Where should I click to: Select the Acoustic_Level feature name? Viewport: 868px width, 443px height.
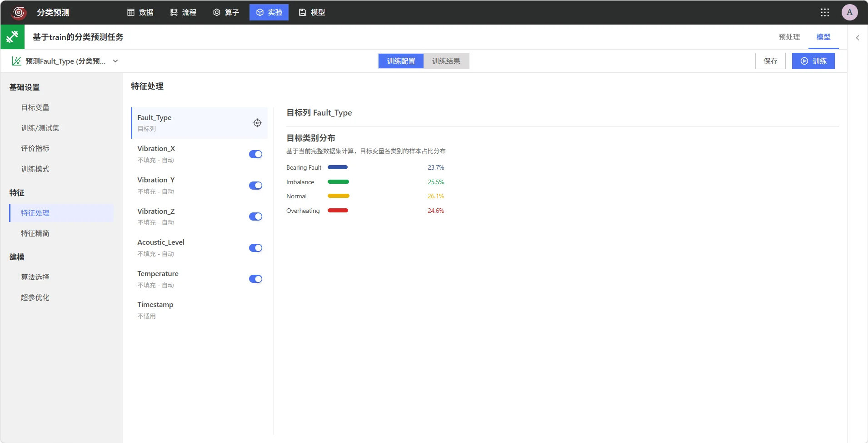[161, 242]
